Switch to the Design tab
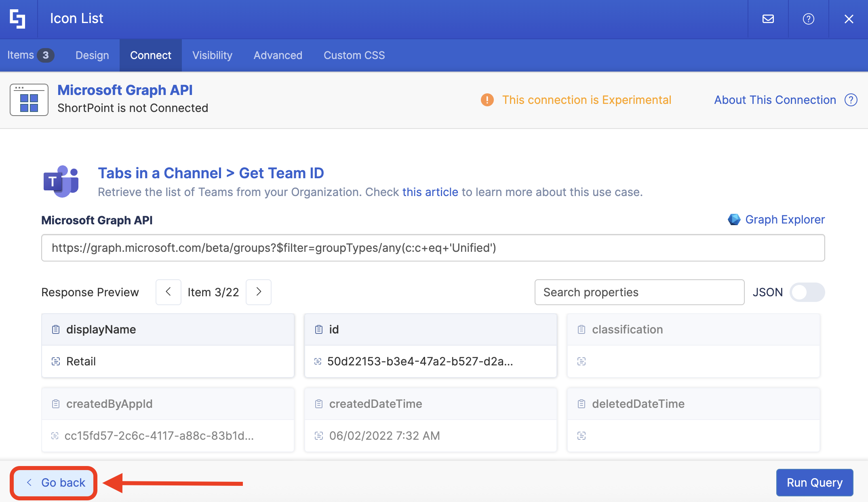The image size is (868, 502). [92, 55]
